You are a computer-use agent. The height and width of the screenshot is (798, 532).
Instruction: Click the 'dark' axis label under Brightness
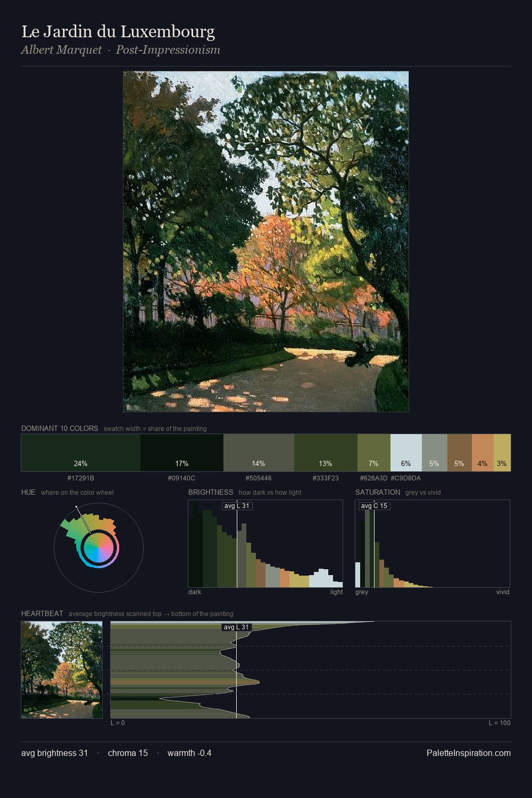coord(195,592)
